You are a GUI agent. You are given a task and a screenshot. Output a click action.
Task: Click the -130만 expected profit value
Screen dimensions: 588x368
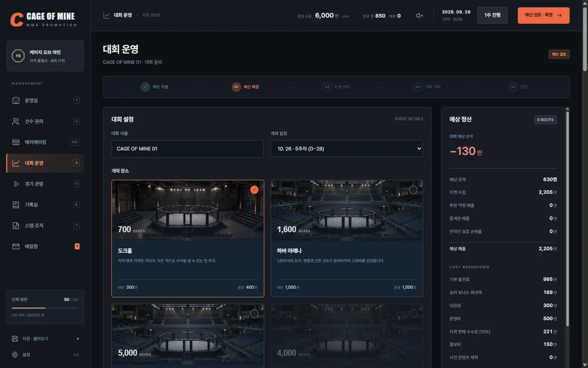pos(466,151)
